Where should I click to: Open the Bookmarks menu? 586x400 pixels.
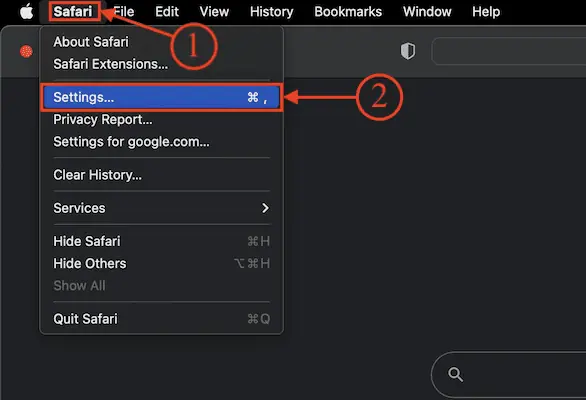pos(348,12)
